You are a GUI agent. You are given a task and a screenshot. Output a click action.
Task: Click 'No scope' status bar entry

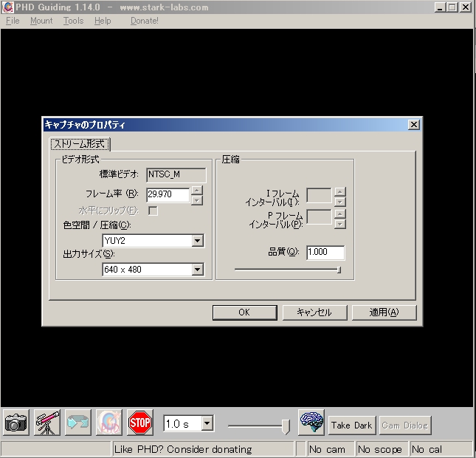pyautogui.click(x=382, y=449)
